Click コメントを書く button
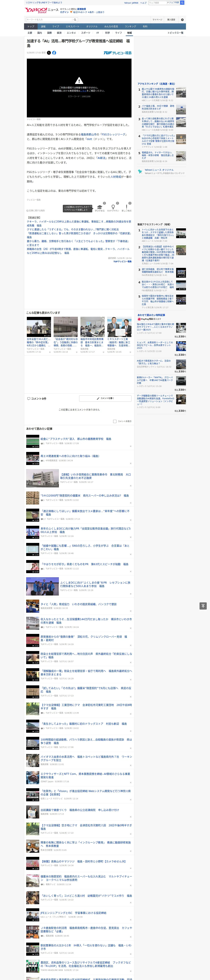The image size is (210, 980). click(105, 398)
